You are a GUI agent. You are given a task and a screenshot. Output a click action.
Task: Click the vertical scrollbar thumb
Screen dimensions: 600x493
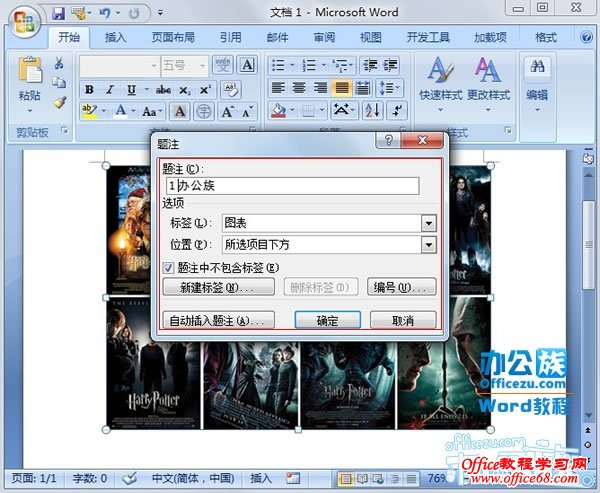588,245
